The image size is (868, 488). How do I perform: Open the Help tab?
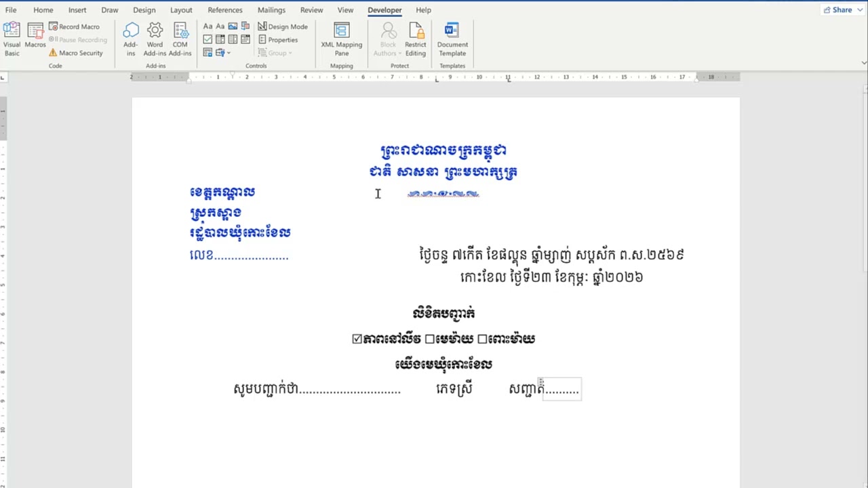(423, 9)
